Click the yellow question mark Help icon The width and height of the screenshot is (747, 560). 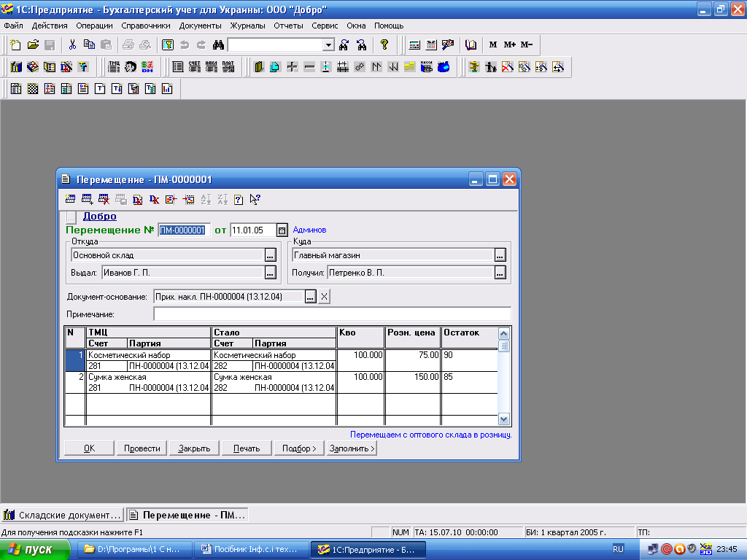click(x=384, y=44)
